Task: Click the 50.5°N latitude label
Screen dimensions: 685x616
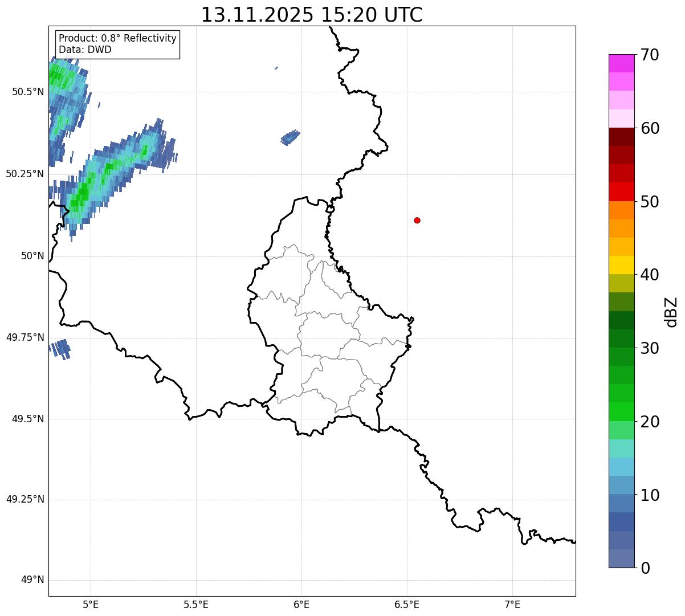Action: click(x=28, y=92)
